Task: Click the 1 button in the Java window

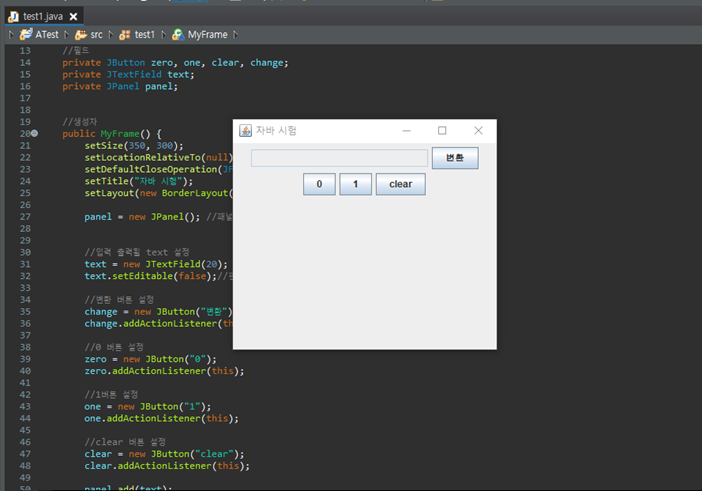Action: coord(355,184)
